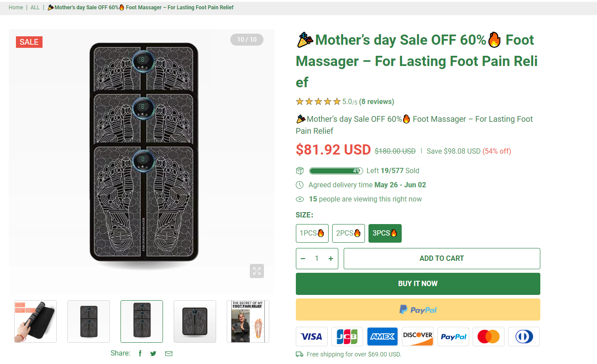Share product via email envelope icon

[x=169, y=353]
